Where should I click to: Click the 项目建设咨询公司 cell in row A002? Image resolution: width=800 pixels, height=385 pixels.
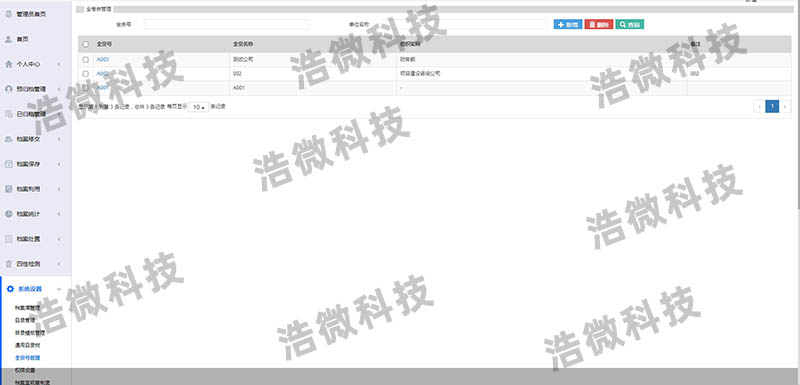point(420,74)
